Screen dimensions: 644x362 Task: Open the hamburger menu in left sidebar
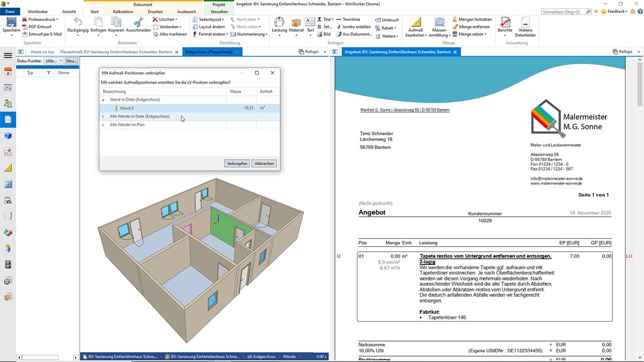tap(8, 55)
